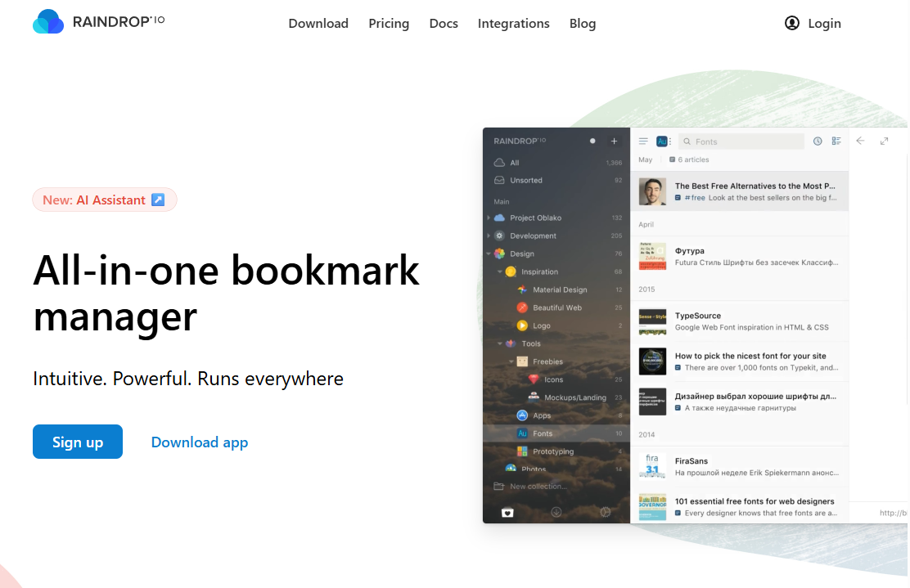Click the settings gear at sidebar bottom
This screenshot has height=588, width=910.
[x=606, y=512]
